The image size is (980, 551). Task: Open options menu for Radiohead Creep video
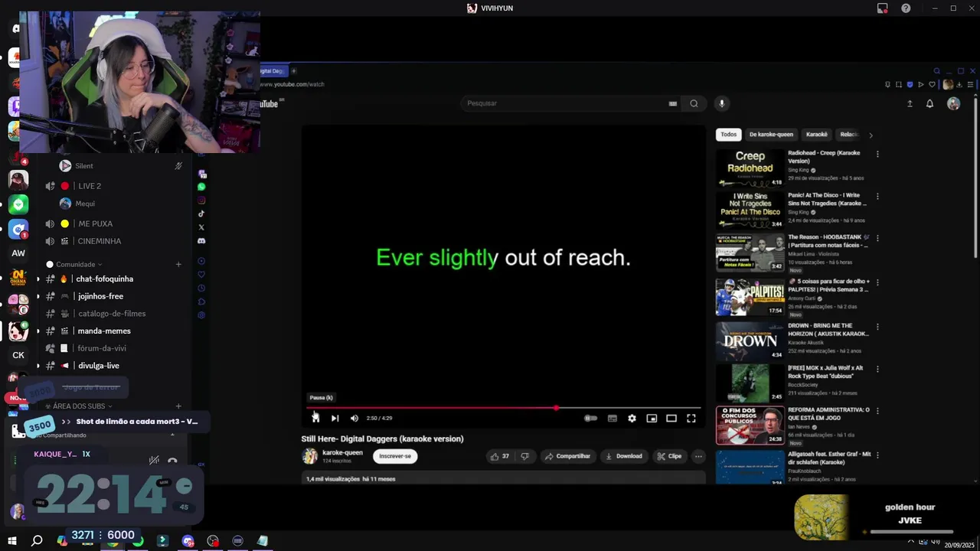pyautogui.click(x=877, y=154)
